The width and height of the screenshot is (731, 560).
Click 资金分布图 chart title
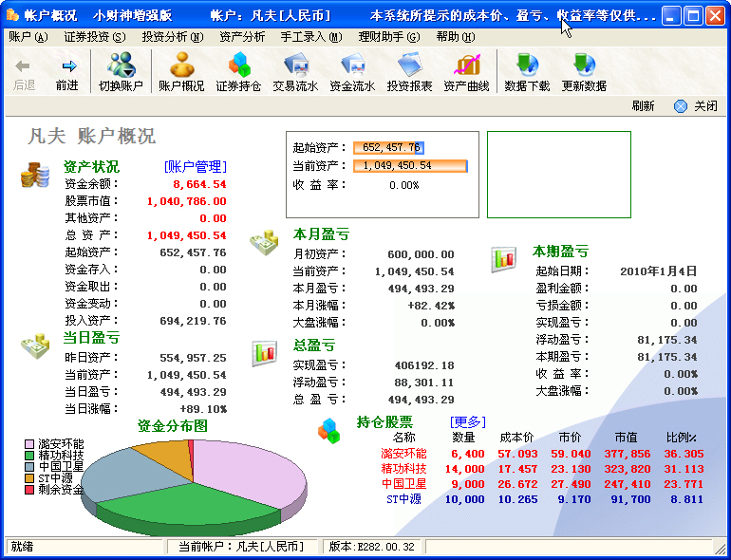coord(173,426)
